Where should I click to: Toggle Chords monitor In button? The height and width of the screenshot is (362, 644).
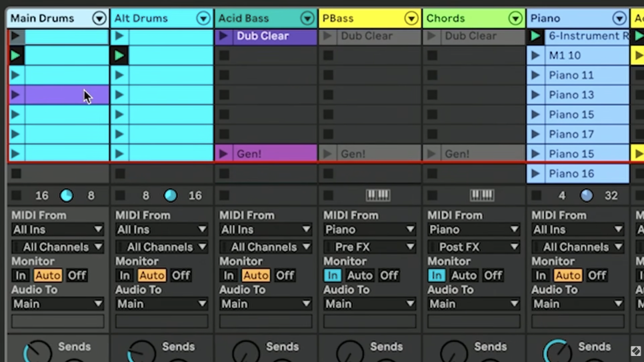click(x=436, y=276)
